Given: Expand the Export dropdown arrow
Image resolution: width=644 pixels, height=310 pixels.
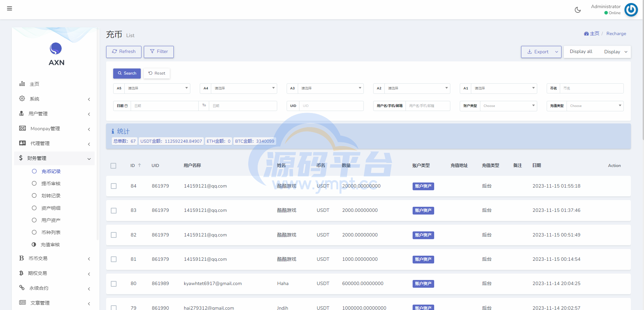Looking at the screenshot, I should coord(556,52).
